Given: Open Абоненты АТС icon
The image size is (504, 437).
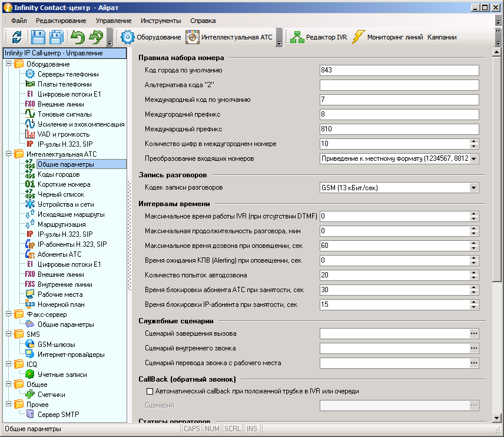Looking at the screenshot, I should coord(30,254).
